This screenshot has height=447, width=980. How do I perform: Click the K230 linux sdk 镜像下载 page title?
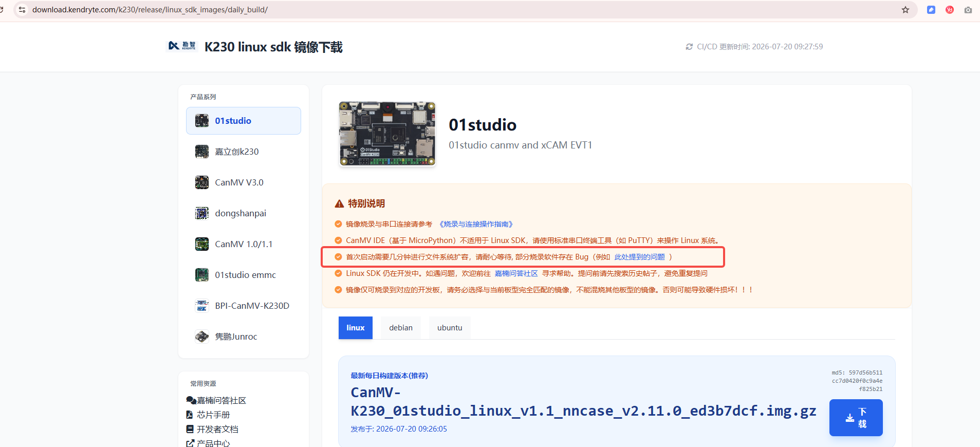(273, 47)
